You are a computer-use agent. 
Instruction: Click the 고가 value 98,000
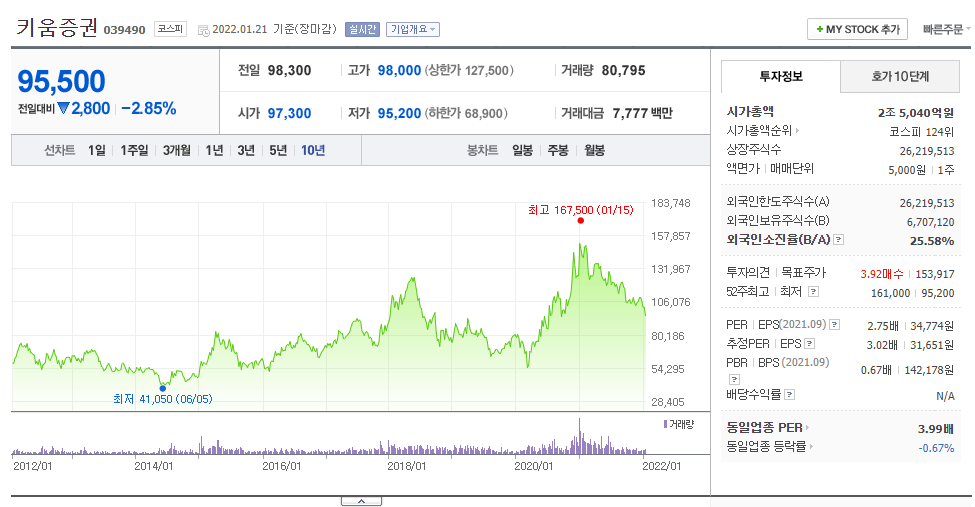399,70
